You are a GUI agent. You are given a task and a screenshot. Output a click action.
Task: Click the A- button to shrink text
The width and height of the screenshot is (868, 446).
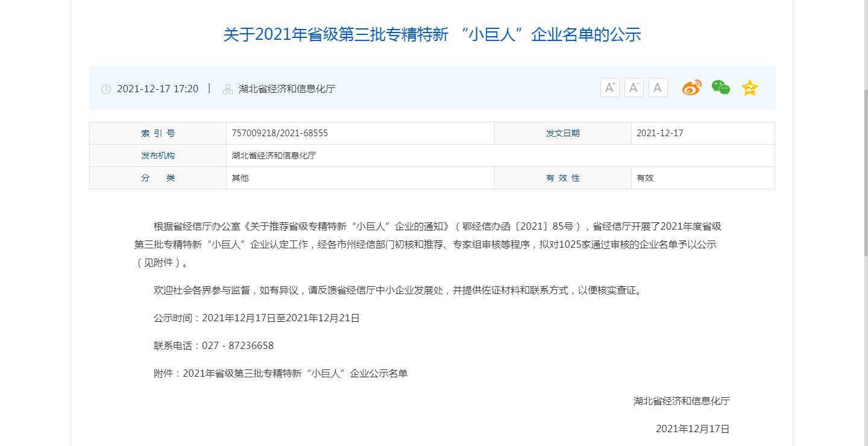click(634, 87)
